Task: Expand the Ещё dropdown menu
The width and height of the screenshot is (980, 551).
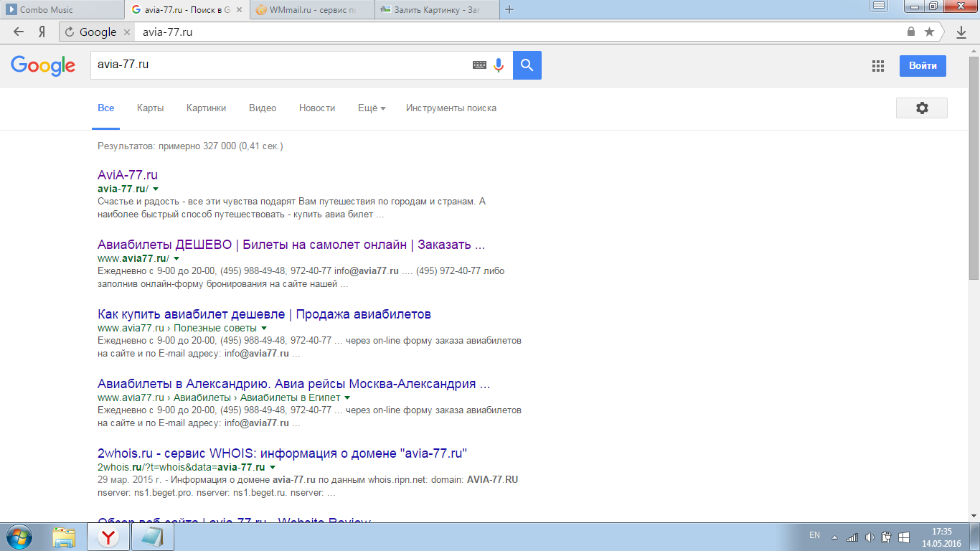Action: coord(372,108)
